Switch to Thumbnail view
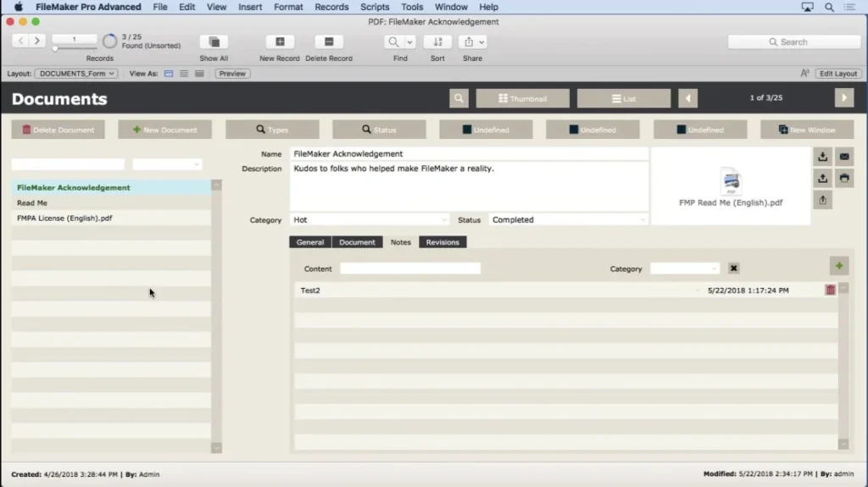The height and width of the screenshot is (487, 868). click(x=522, y=98)
